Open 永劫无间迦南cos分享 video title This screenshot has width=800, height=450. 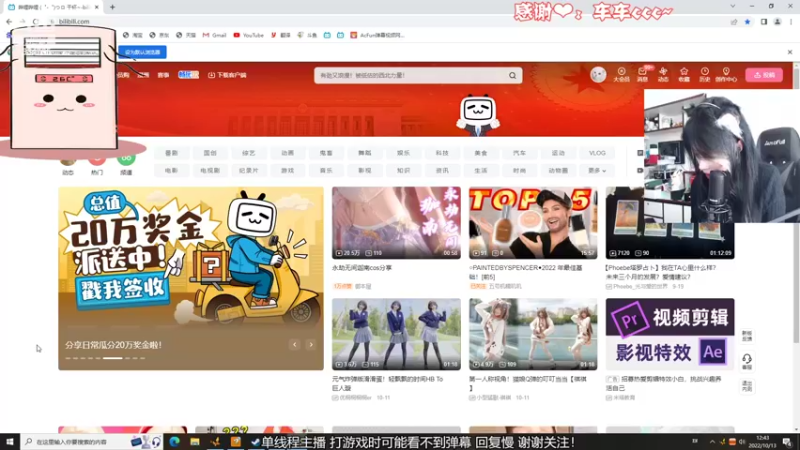pyautogui.click(x=362, y=268)
